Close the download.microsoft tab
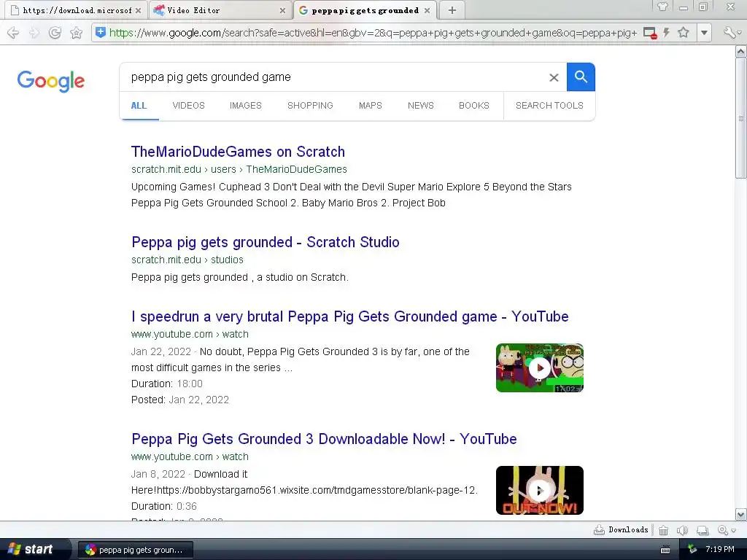 coord(138,10)
